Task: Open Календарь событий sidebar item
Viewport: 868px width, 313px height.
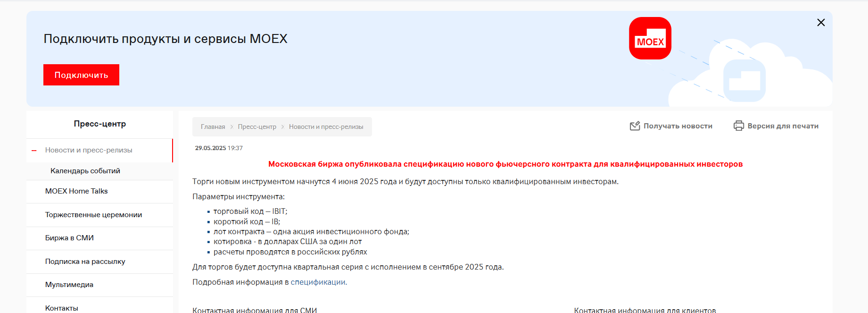Action: 85,171
